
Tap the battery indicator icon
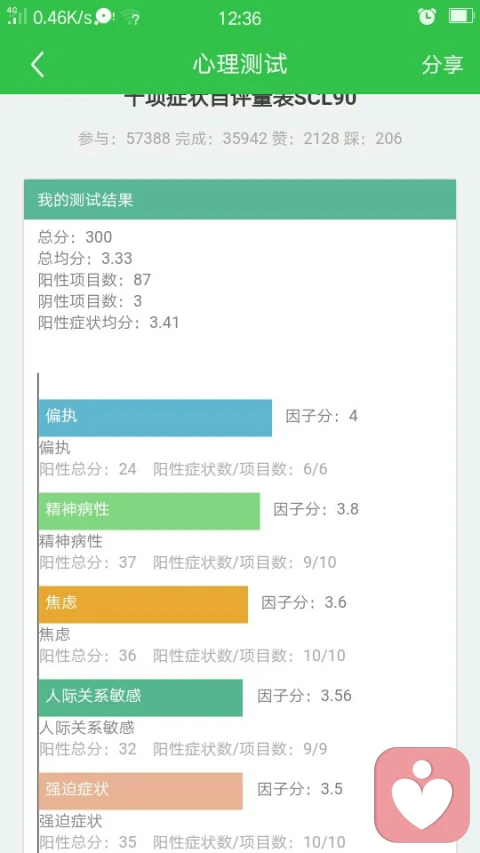click(461, 16)
